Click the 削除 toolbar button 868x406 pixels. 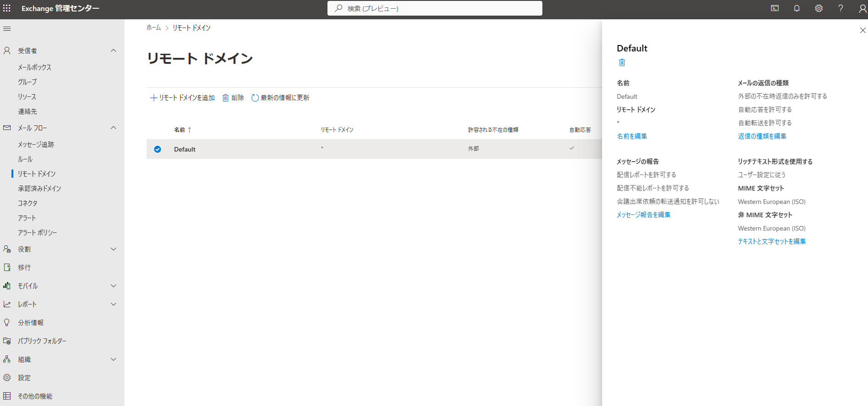[233, 98]
